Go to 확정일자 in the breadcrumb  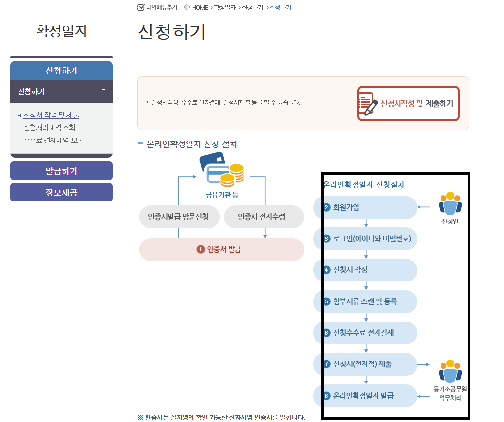point(225,7)
